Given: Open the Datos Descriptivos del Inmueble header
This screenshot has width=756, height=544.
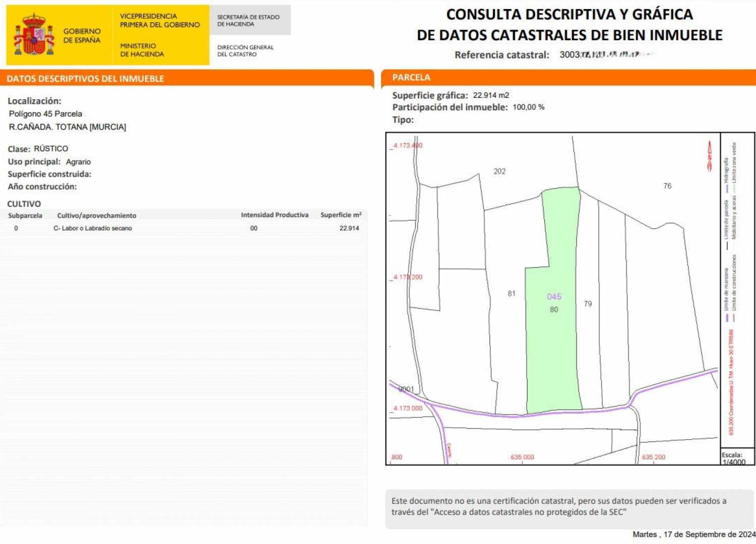Looking at the screenshot, I should [86, 79].
